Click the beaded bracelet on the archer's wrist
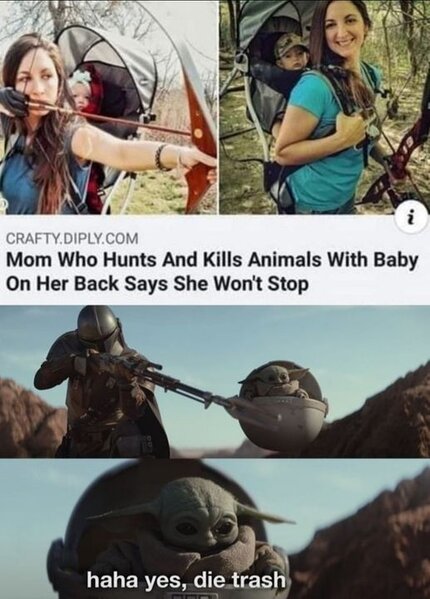 (161, 157)
